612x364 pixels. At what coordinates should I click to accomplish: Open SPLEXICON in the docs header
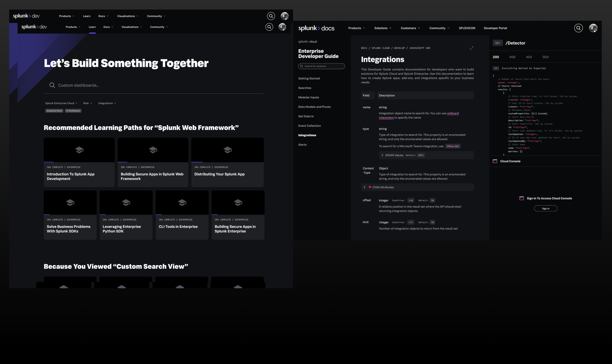coord(467,28)
